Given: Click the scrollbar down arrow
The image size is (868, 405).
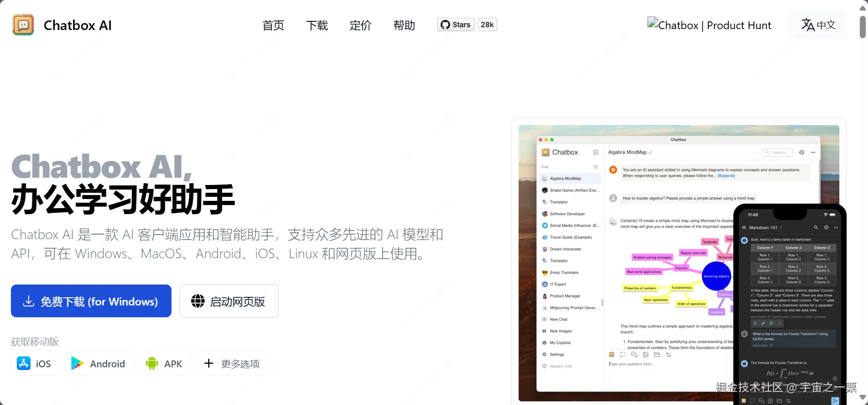Looking at the screenshot, I should tap(863, 397).
